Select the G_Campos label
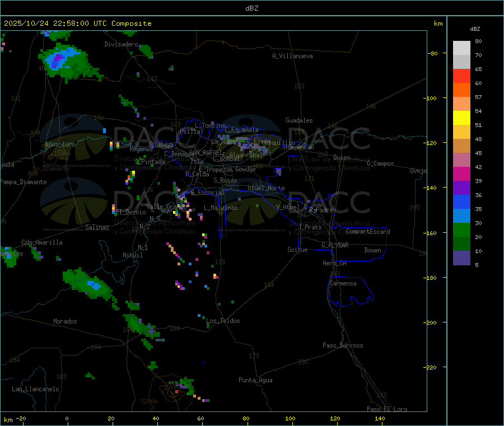 (381, 163)
